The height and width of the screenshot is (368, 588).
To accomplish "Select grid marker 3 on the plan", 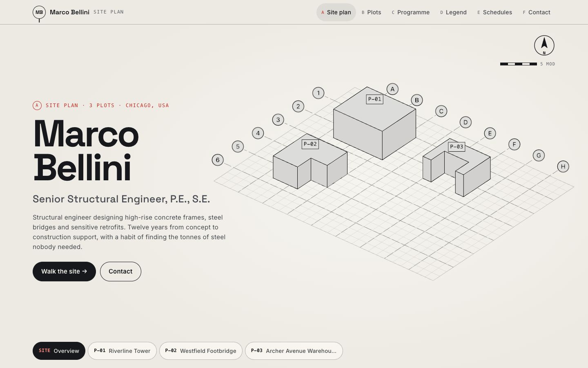I will coord(278,120).
